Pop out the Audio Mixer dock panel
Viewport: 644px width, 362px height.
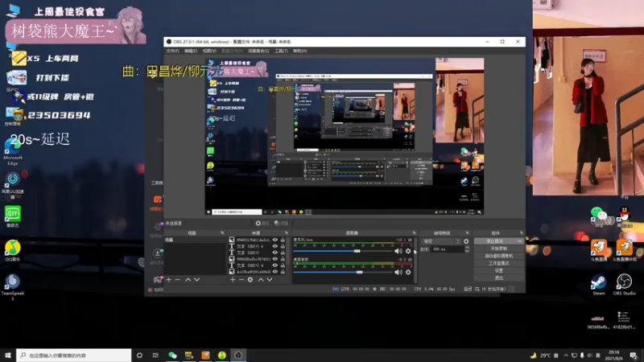click(414, 233)
